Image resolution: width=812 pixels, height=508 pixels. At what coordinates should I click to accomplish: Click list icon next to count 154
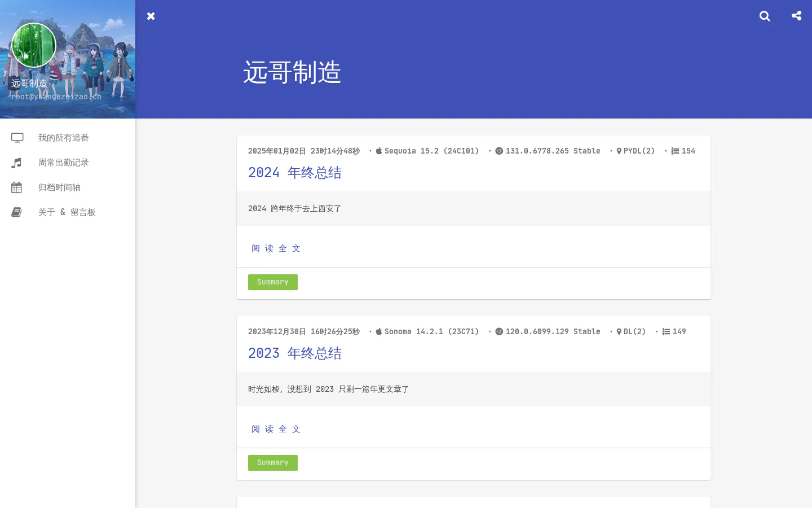click(675, 151)
